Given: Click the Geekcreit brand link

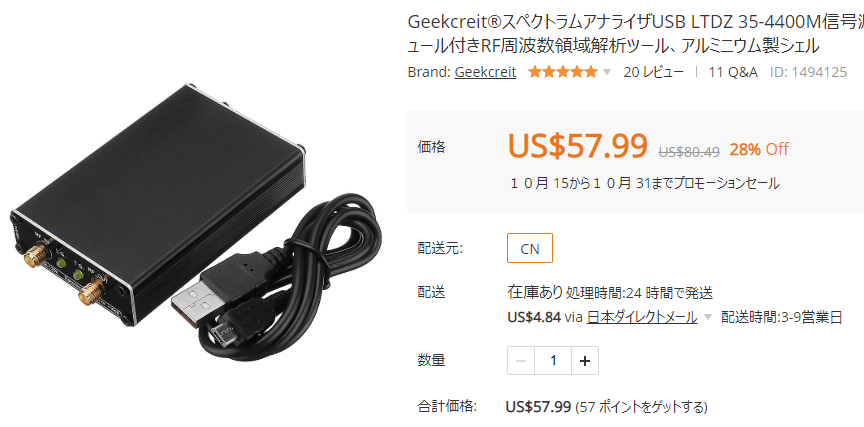Looking at the screenshot, I should 485,72.
